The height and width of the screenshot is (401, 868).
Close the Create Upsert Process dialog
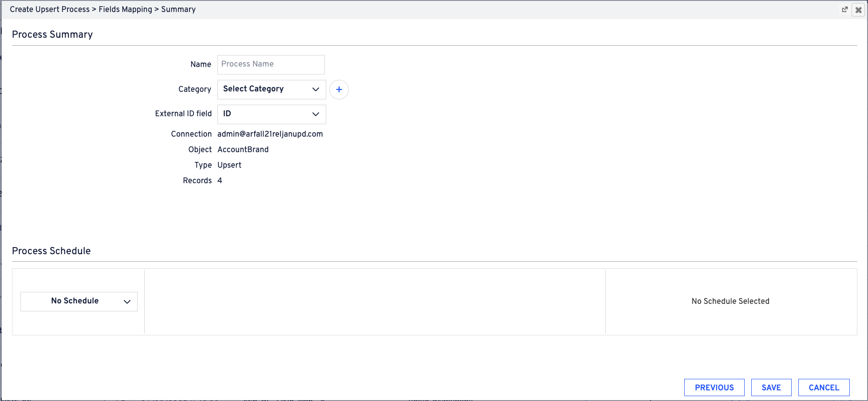tap(858, 9)
